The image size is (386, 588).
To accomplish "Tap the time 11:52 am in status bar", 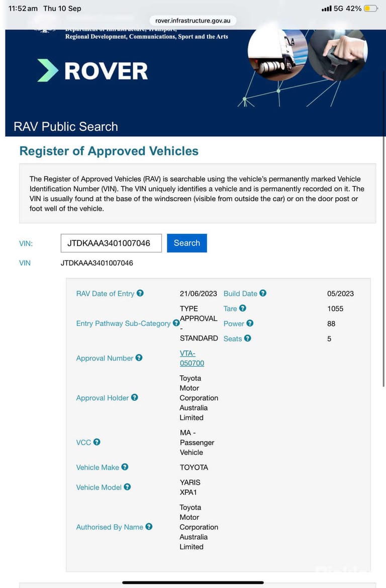I will (x=23, y=8).
